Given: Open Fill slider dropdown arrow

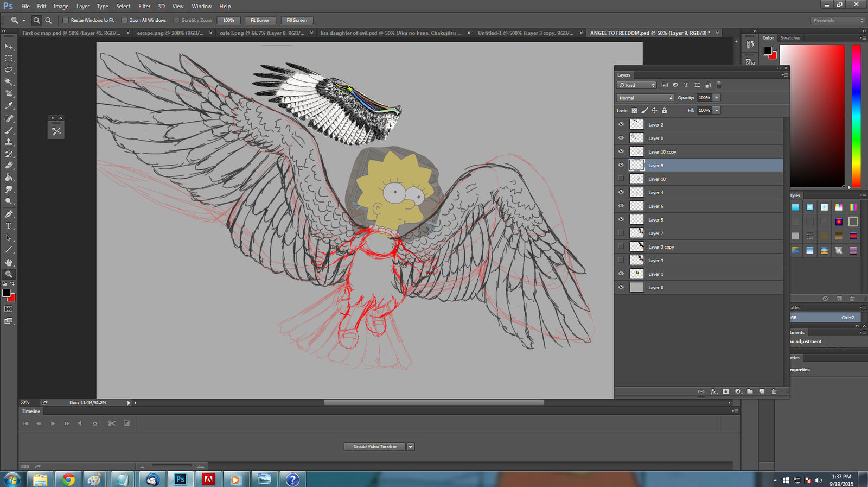Looking at the screenshot, I should pos(717,110).
